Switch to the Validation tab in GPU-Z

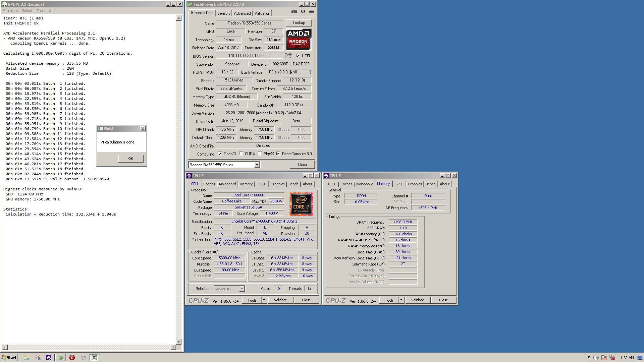point(262,13)
